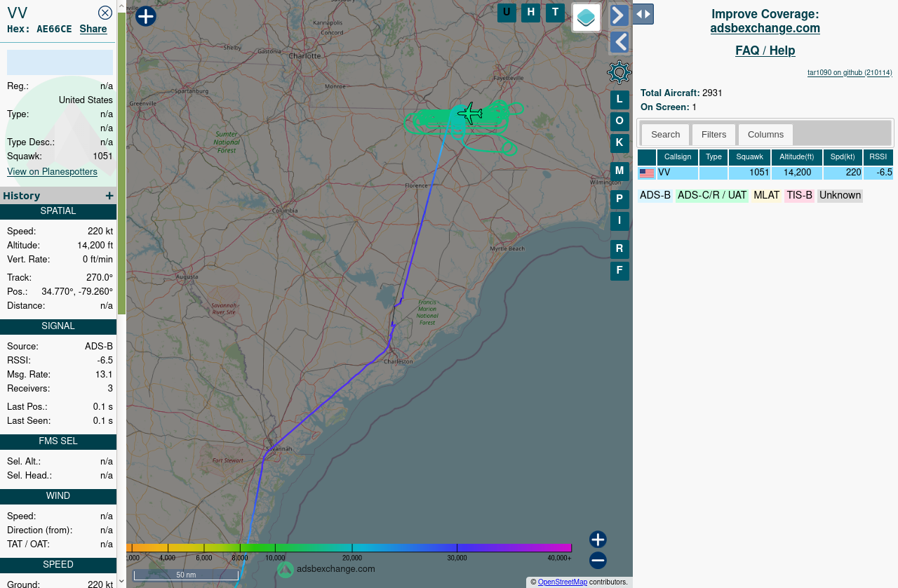Click the Pos. 34.770°, -79.260° value
The image size is (898, 588).
coord(77,291)
